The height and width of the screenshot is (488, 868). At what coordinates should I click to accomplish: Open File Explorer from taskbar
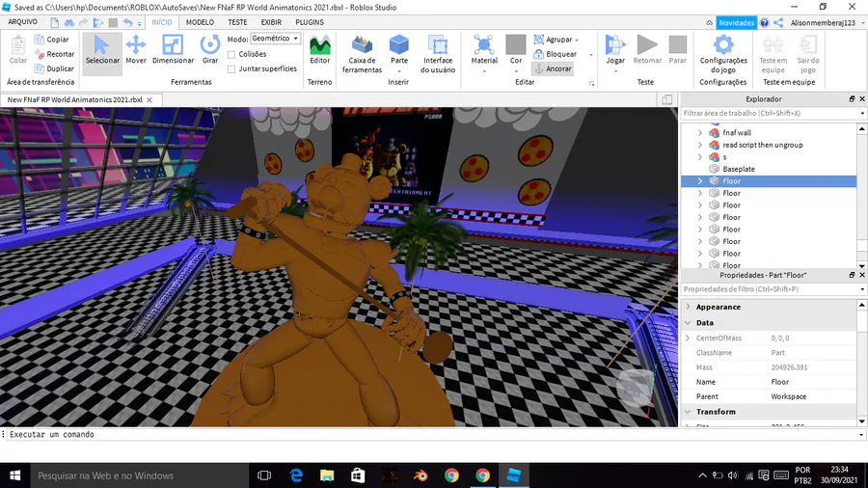pos(327,475)
